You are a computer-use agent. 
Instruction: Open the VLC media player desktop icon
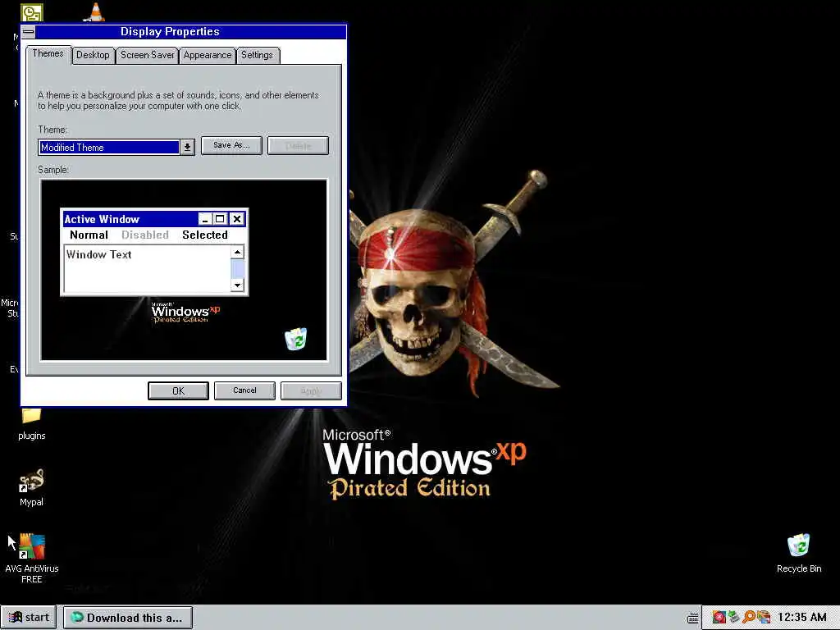click(94, 11)
